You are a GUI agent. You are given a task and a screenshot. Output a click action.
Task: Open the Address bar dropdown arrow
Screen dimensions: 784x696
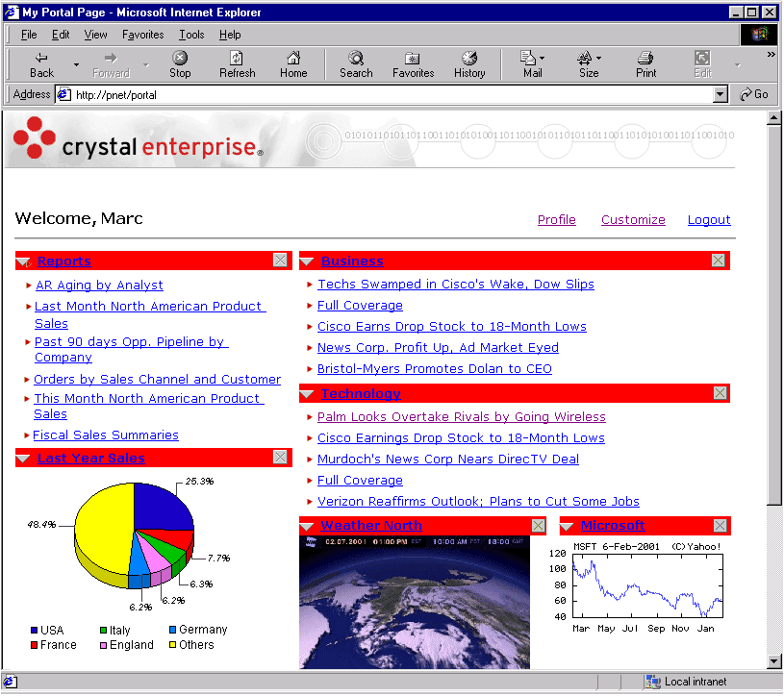(x=720, y=94)
